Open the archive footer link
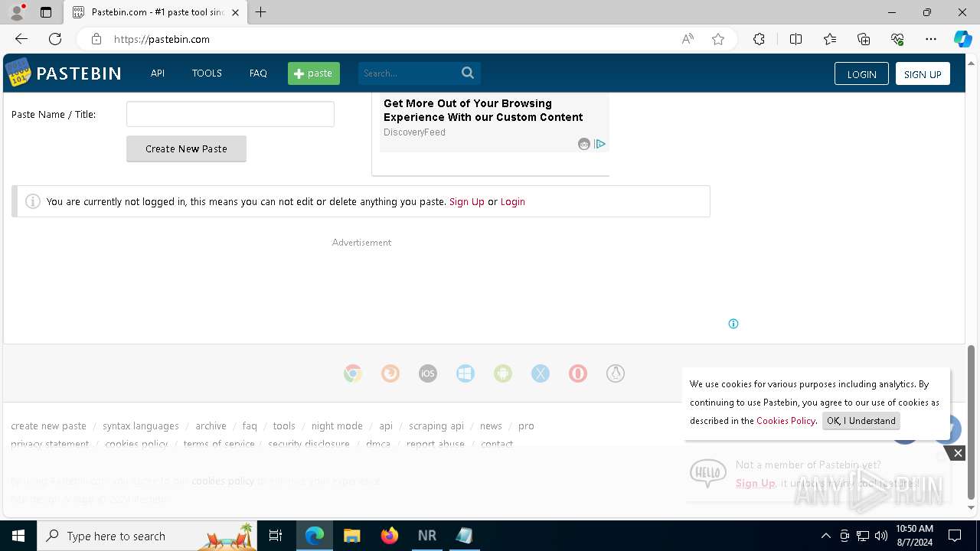 click(x=211, y=426)
